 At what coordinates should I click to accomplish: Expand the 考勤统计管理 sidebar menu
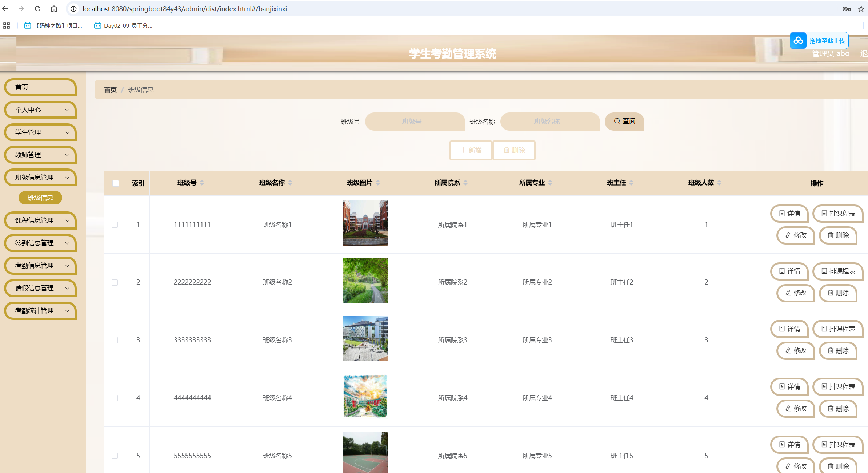(x=40, y=311)
